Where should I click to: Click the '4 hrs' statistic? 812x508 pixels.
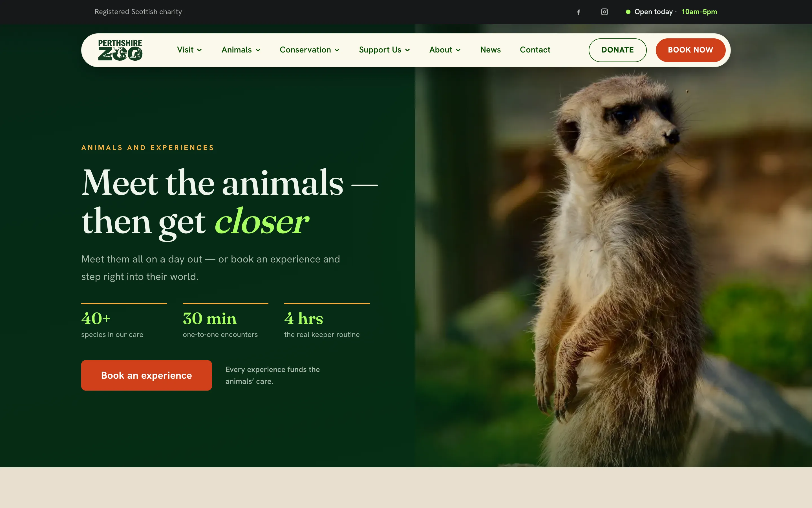coord(304,318)
